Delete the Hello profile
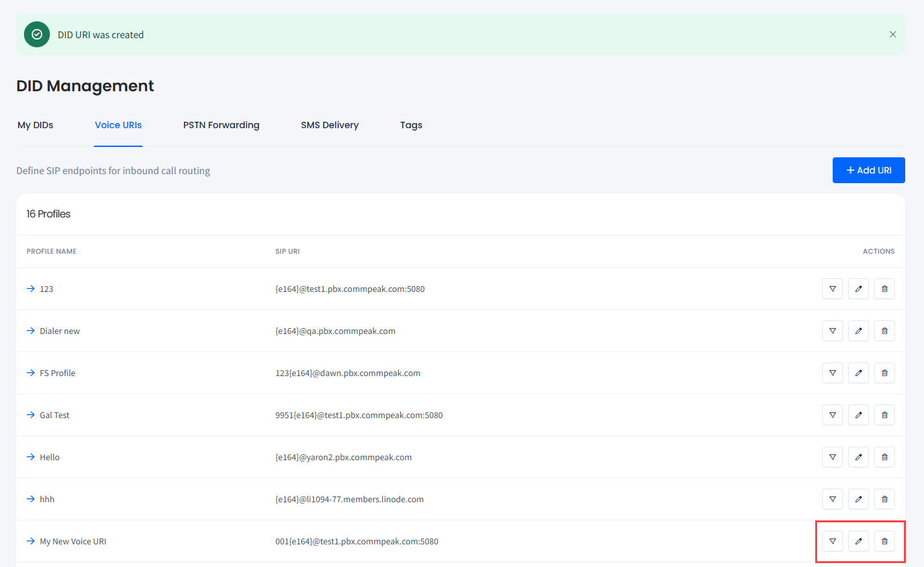 click(x=885, y=457)
